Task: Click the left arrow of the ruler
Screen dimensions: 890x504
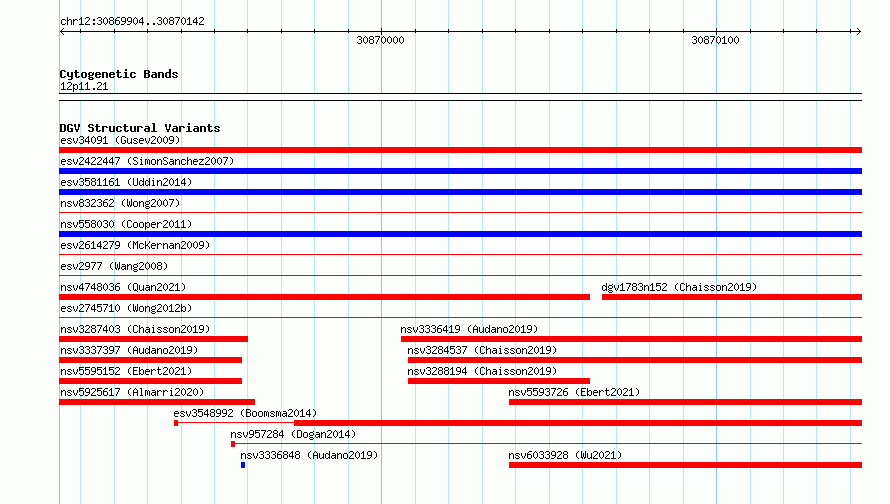Action: [62, 31]
